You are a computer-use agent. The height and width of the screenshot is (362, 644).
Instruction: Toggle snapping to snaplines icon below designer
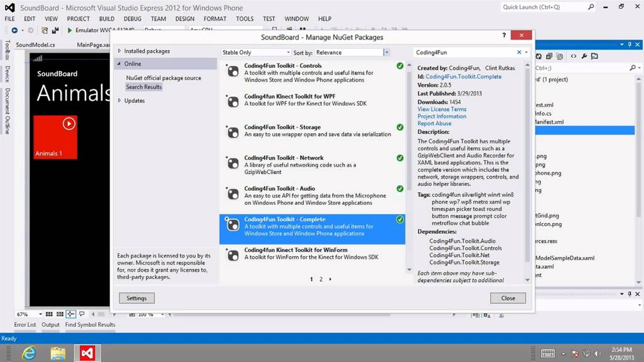pyautogui.click(x=70, y=314)
